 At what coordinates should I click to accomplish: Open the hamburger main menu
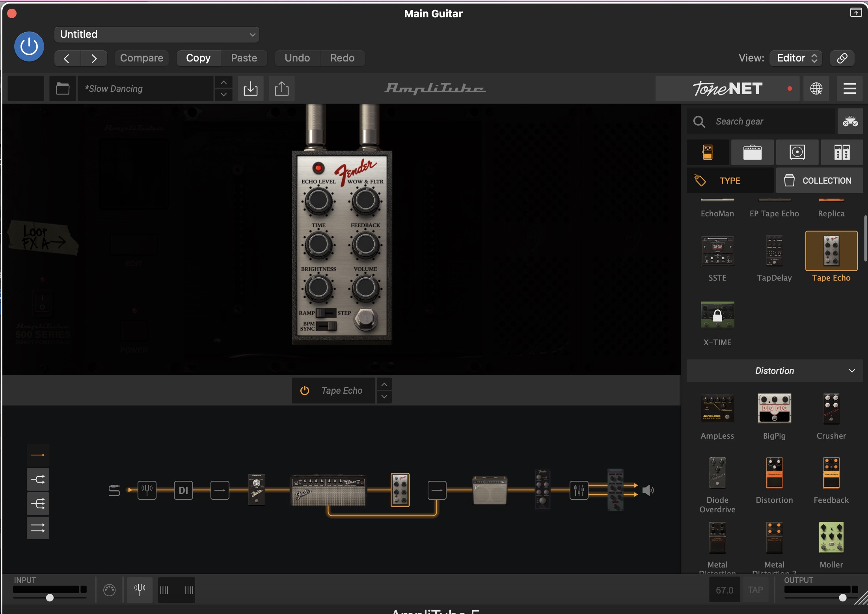pyautogui.click(x=849, y=88)
